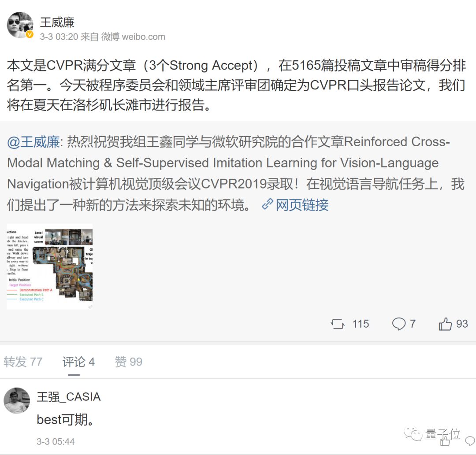This screenshot has height=455, width=476.
Task: Click 王强_CASIA's avatar picture
Action: click(x=17, y=400)
